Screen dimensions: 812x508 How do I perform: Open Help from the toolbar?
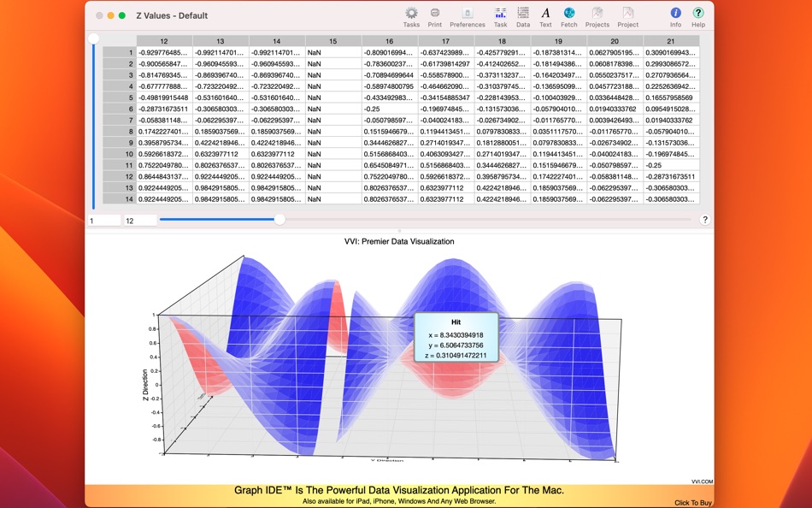(x=698, y=14)
